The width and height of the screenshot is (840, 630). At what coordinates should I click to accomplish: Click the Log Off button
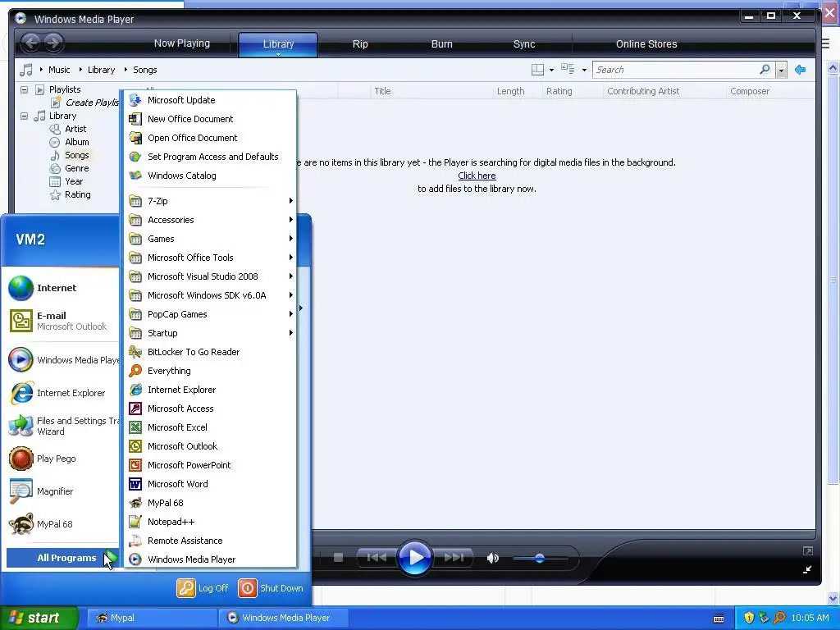[203, 588]
